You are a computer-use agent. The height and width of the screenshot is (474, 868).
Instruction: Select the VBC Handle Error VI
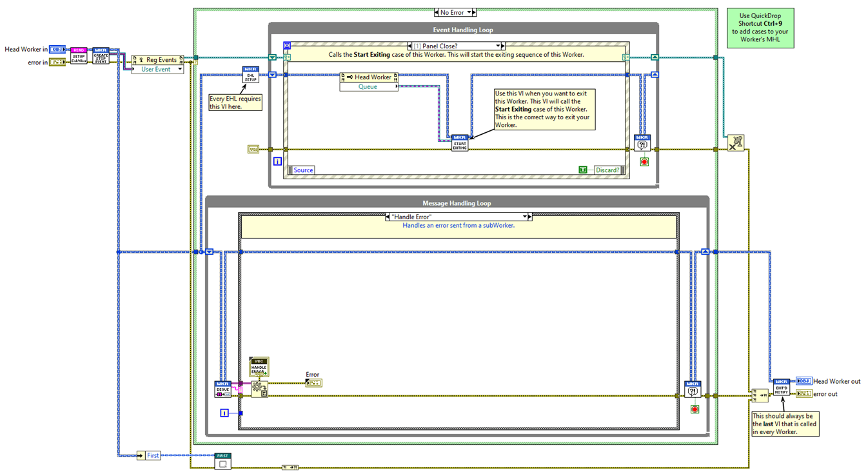coord(259,367)
